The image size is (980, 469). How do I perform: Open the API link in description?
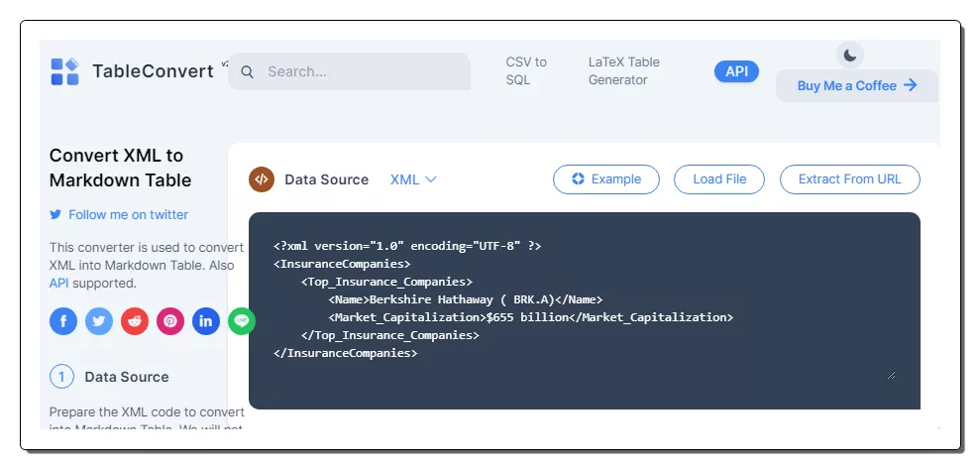pos(58,284)
